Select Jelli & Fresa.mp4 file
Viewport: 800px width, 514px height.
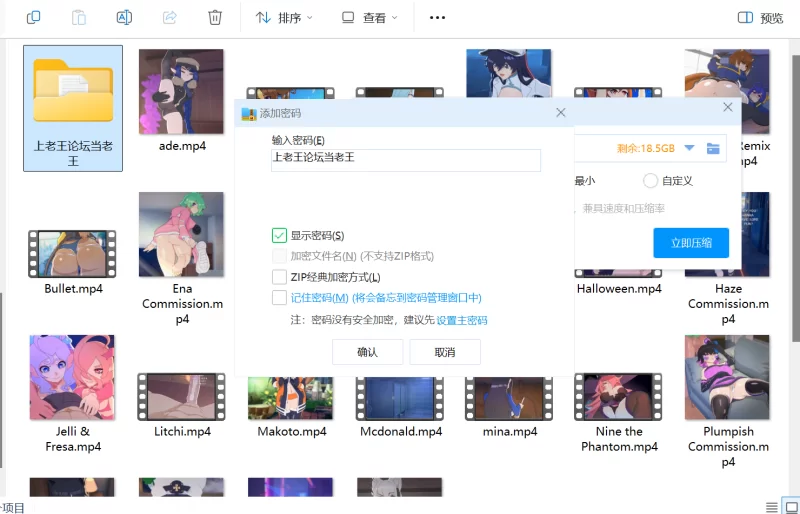[x=72, y=394]
